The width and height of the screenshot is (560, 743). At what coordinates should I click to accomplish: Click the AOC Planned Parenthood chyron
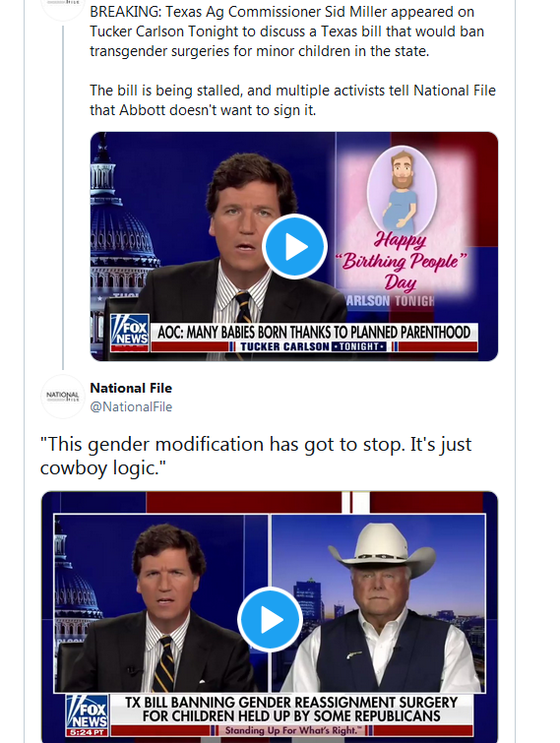click(x=314, y=333)
